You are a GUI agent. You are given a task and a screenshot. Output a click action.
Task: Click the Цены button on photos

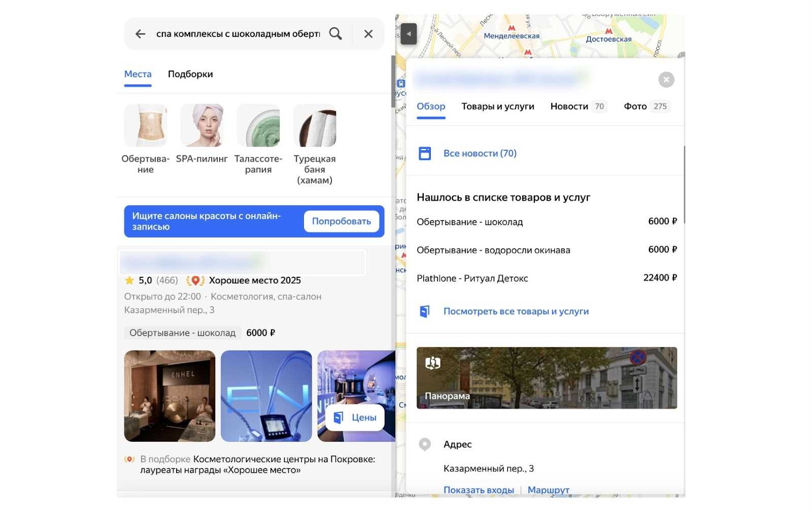coord(355,418)
